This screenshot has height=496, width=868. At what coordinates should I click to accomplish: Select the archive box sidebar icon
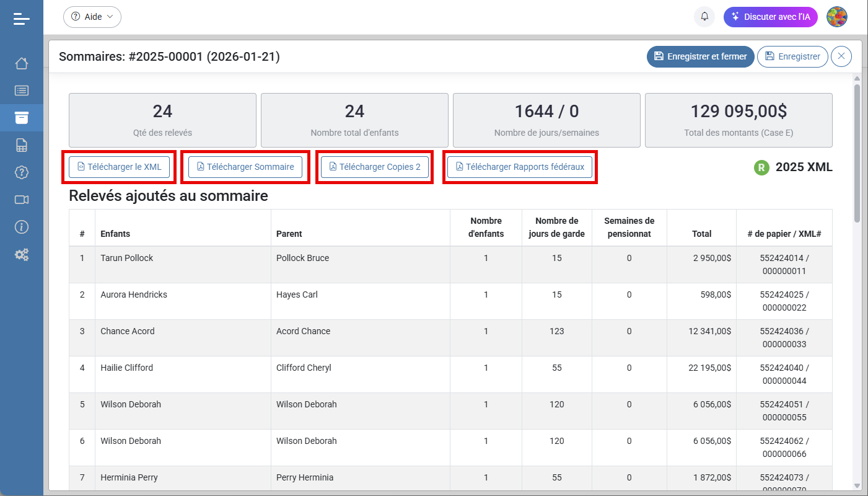pos(22,118)
